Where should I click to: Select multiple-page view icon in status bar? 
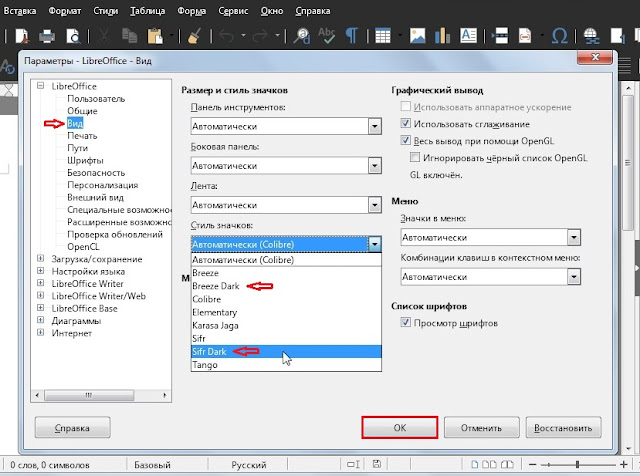[489, 465]
